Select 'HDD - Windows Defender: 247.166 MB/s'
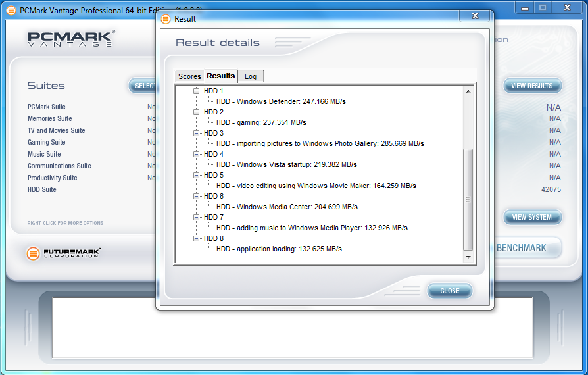The width and height of the screenshot is (588, 375). point(281,101)
